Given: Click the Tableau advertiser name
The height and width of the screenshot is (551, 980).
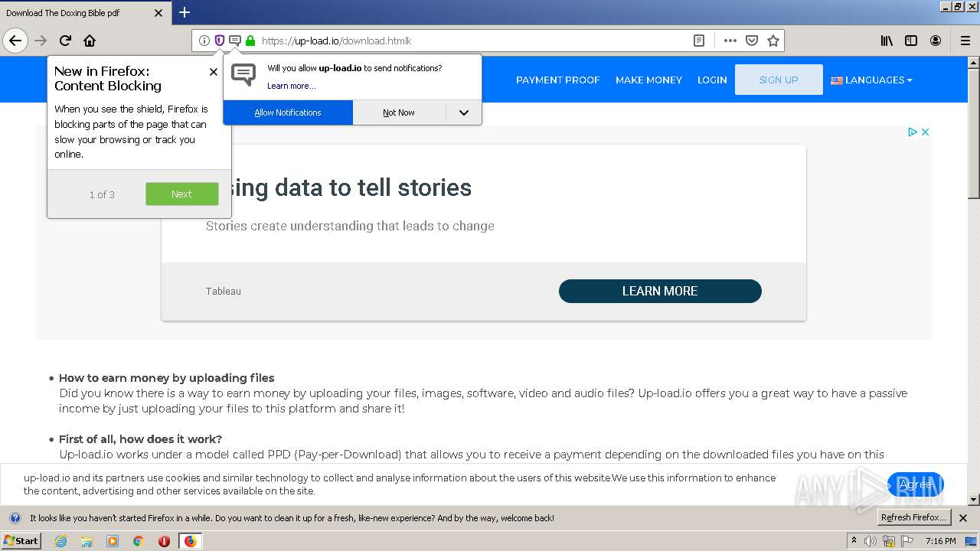Looking at the screenshot, I should (x=224, y=291).
